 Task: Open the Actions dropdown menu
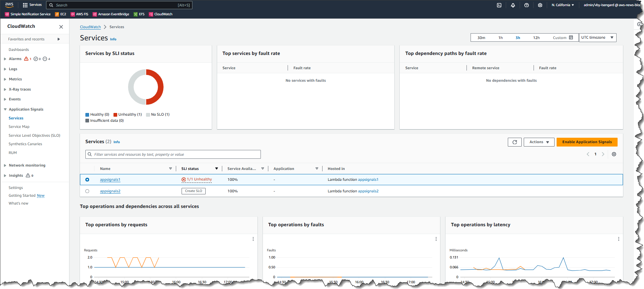(539, 142)
